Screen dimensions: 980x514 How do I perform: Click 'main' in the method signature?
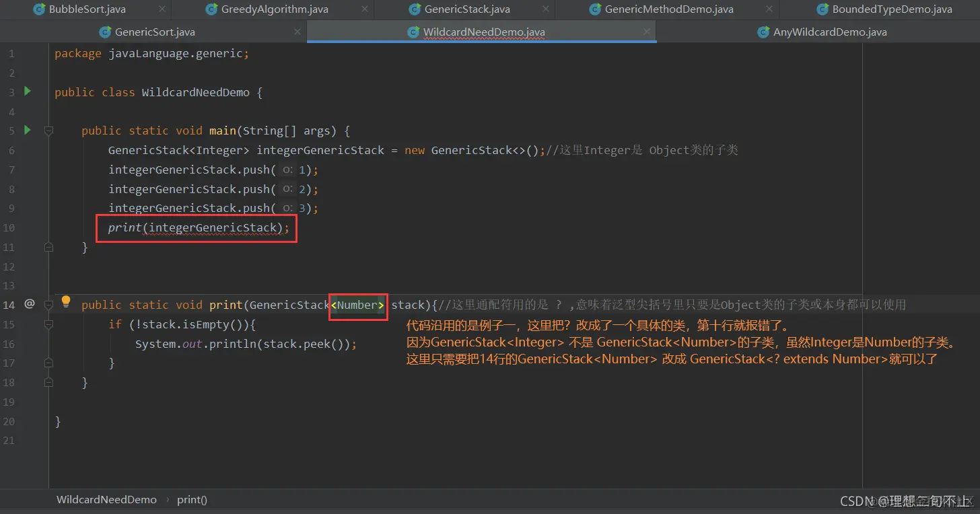pos(222,131)
